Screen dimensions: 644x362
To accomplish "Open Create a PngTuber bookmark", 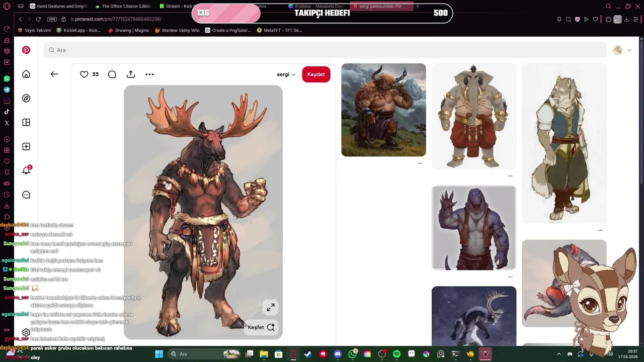I will tap(228, 30).
